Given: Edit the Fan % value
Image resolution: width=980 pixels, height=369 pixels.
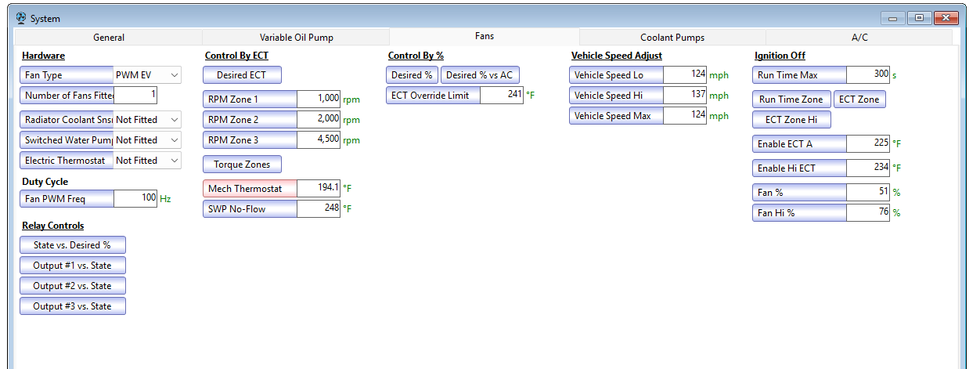Looking at the screenshot, I should [868, 193].
